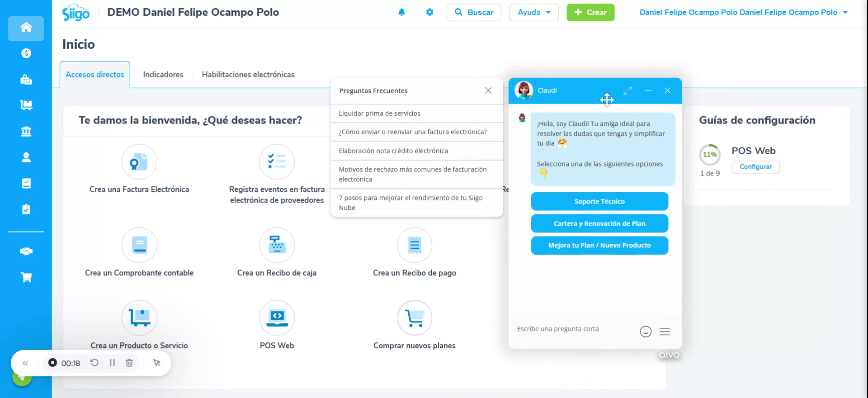Select Soporte Técnico in Claudi chat
The image size is (868, 398).
point(599,201)
